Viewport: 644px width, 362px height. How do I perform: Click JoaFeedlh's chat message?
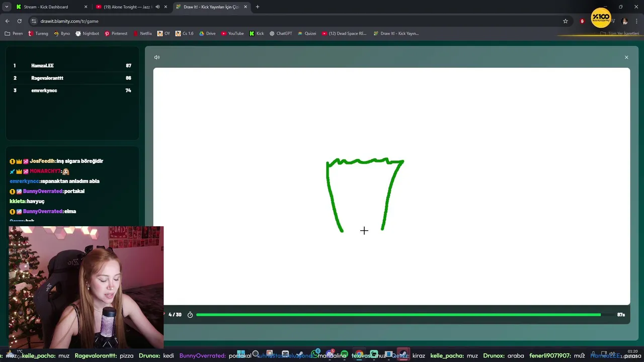coord(56,161)
